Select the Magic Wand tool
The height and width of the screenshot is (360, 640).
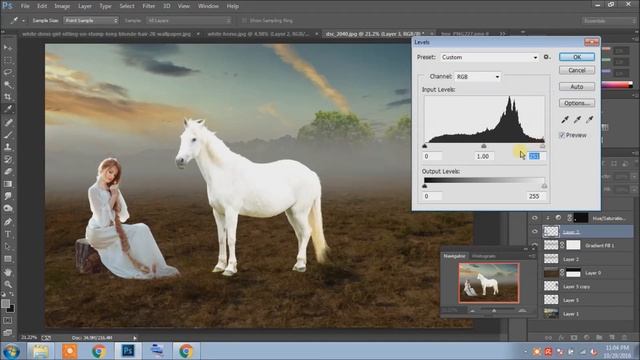(x=8, y=85)
